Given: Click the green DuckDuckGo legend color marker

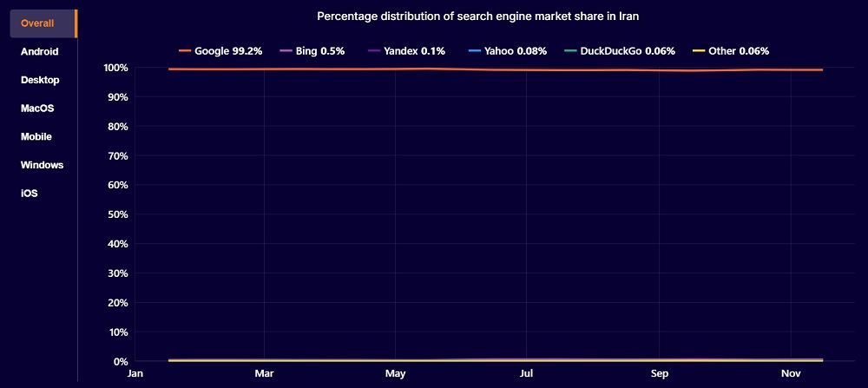Looking at the screenshot, I should pyautogui.click(x=569, y=51).
